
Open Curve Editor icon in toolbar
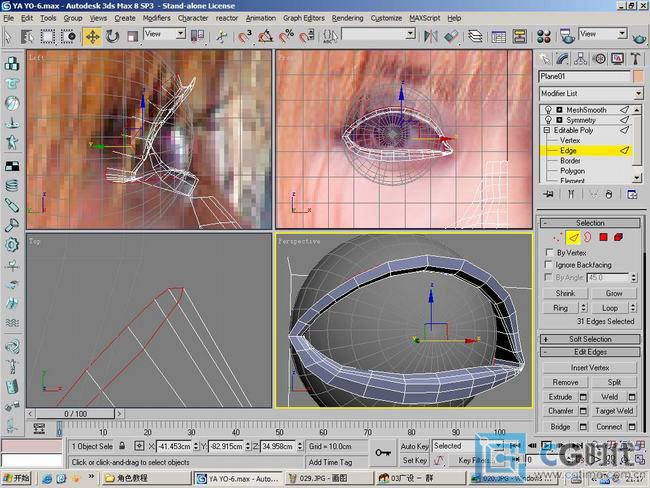(x=498, y=37)
